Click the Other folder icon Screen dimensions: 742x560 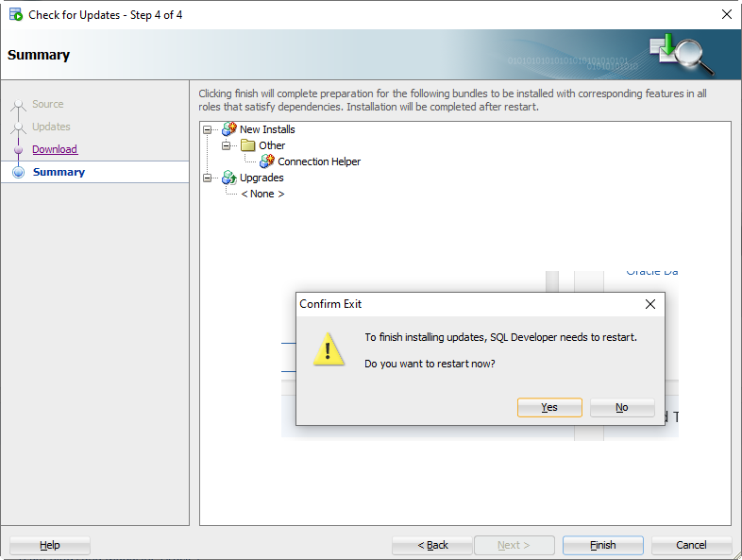click(x=248, y=145)
